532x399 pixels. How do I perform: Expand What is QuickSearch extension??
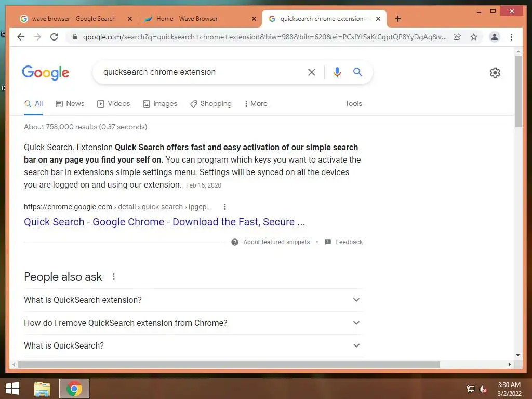click(193, 300)
